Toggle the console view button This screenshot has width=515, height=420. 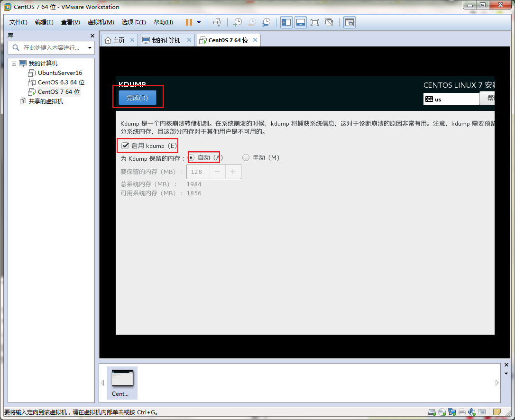coord(349,22)
